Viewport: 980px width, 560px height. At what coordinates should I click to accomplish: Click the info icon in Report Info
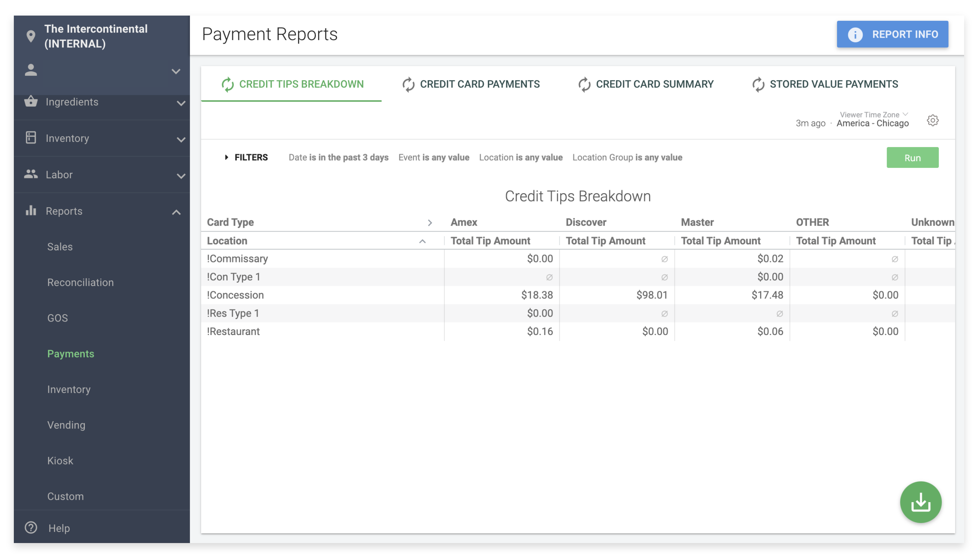click(x=856, y=35)
